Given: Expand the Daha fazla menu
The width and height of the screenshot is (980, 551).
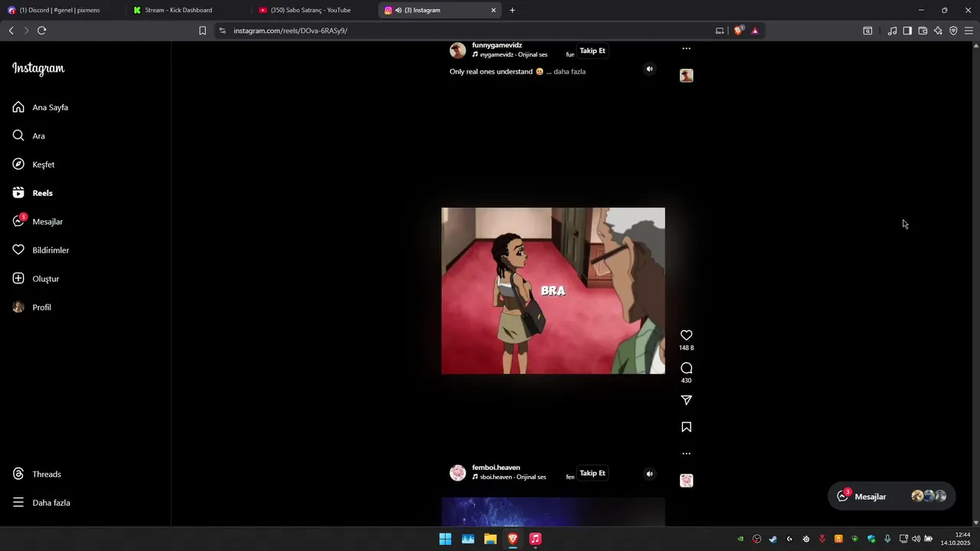Looking at the screenshot, I should (x=41, y=503).
